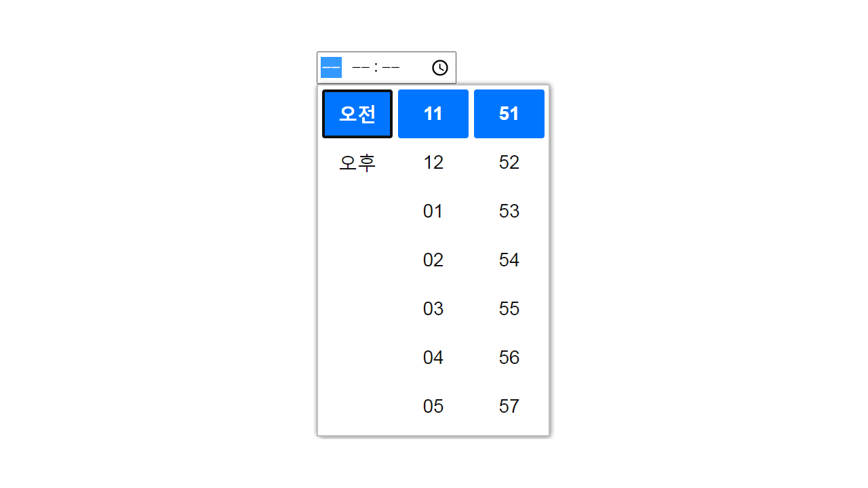Select hour 05

(x=433, y=406)
